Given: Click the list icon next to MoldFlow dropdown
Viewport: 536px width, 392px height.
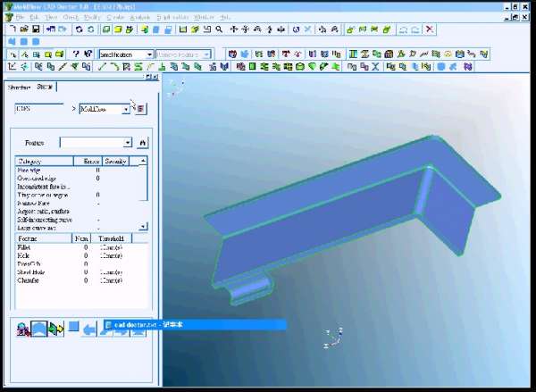Looking at the screenshot, I should click(140, 109).
